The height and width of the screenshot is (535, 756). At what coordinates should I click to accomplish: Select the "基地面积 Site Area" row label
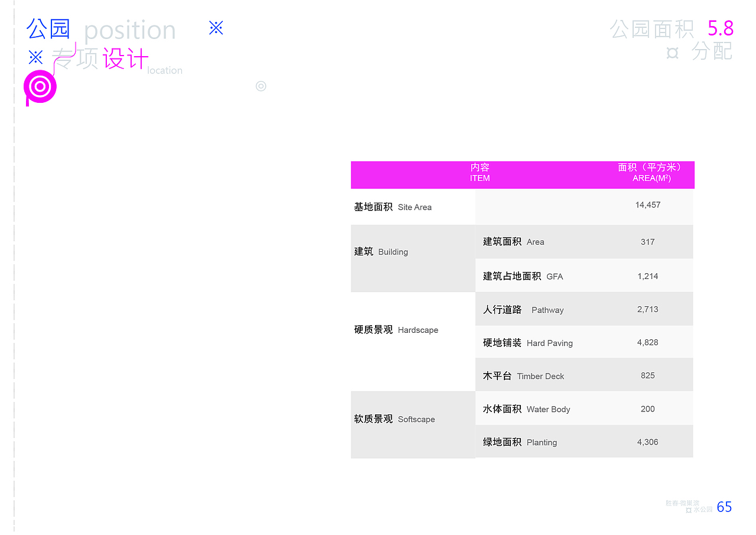pos(393,207)
